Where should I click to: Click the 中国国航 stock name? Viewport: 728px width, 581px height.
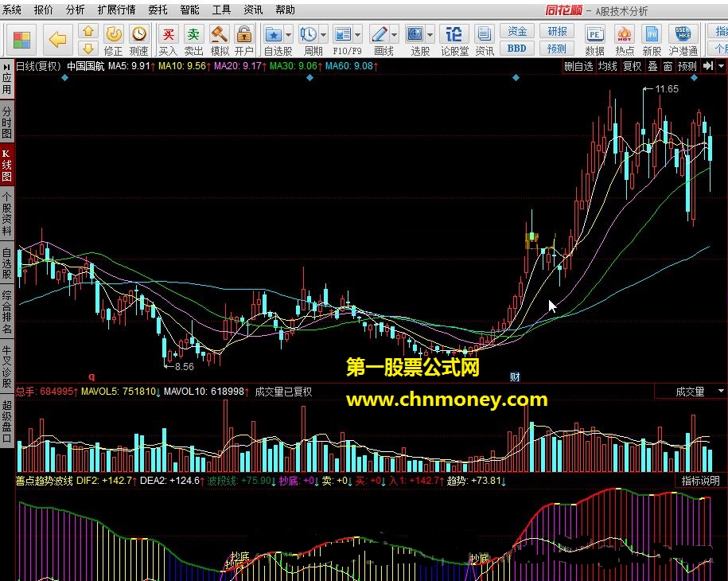86,66
